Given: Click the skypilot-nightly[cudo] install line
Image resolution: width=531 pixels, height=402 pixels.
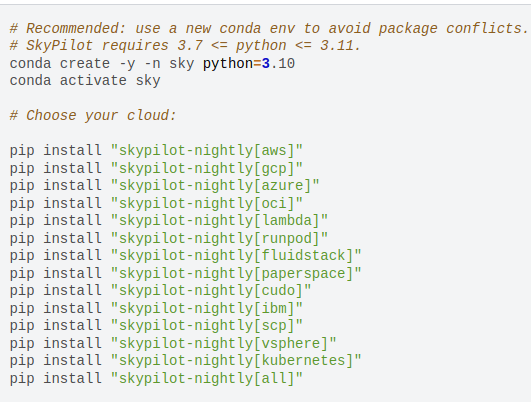Looking at the screenshot, I should tap(161, 290).
